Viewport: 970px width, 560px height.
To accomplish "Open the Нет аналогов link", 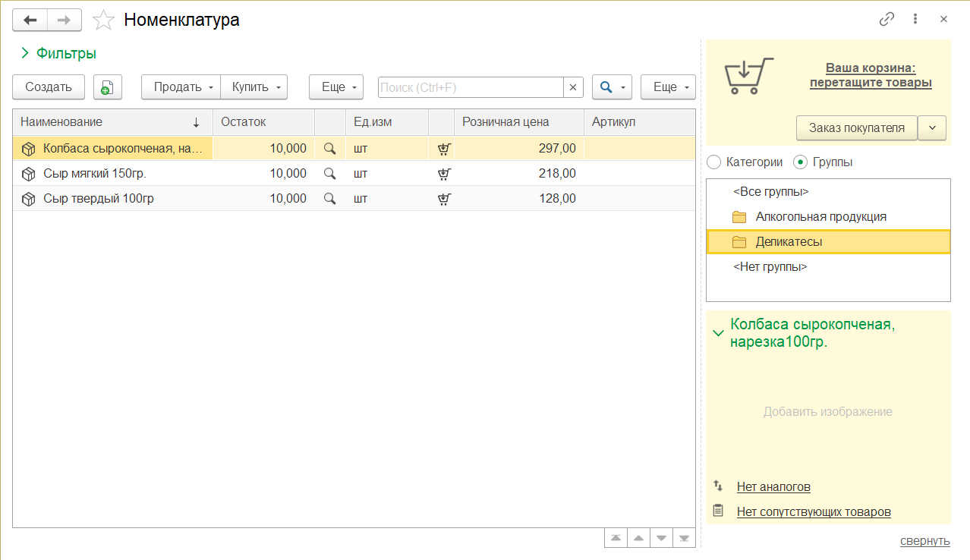I will tap(773, 486).
